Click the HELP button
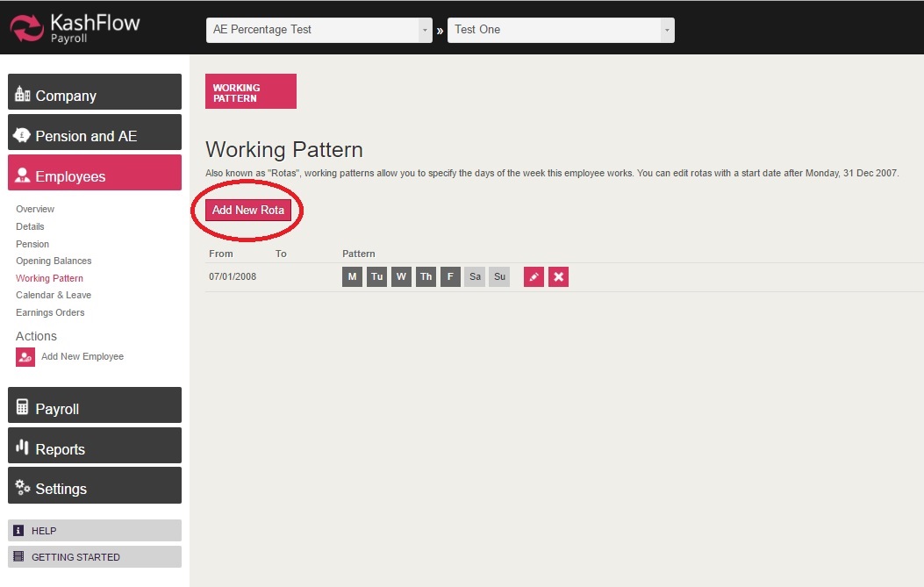924x587 pixels. coord(95,531)
